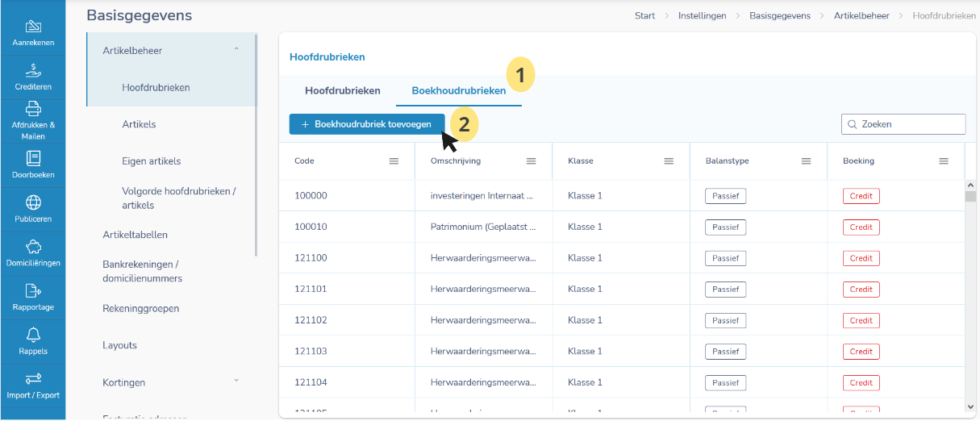Click the Credit badge in row 100010
The image size is (980, 421).
click(x=861, y=227)
